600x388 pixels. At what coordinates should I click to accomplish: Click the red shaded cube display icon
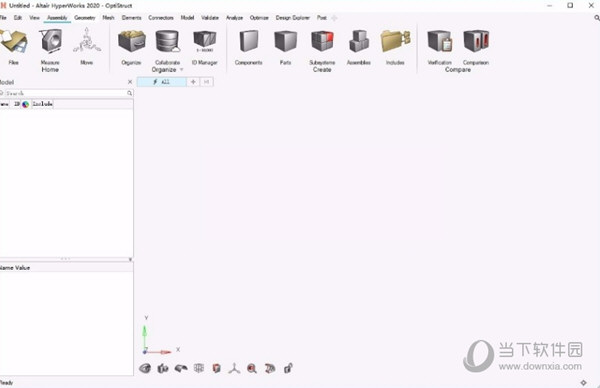coord(217,368)
